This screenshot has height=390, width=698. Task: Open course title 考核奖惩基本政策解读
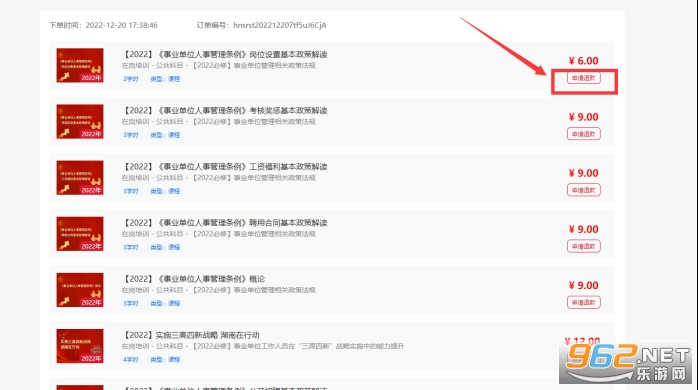click(x=224, y=110)
